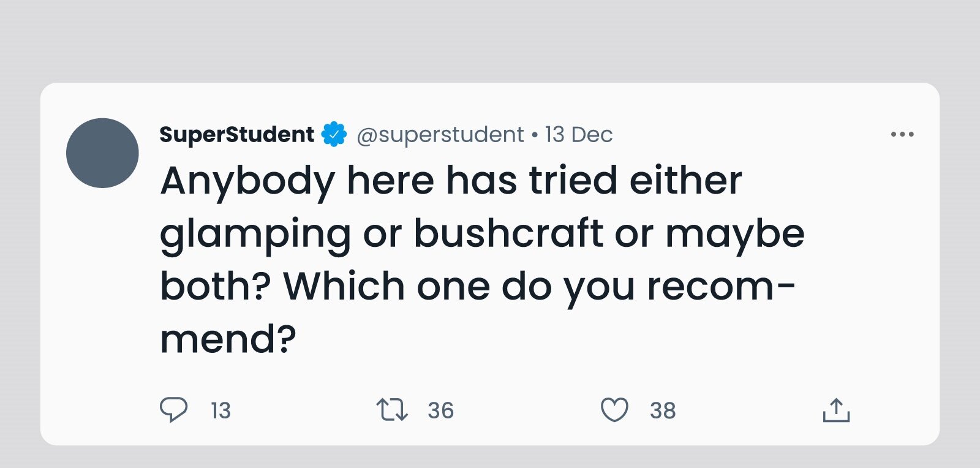Click the reply speech bubble icon
Image resolution: width=980 pixels, height=468 pixels.
pos(173,410)
